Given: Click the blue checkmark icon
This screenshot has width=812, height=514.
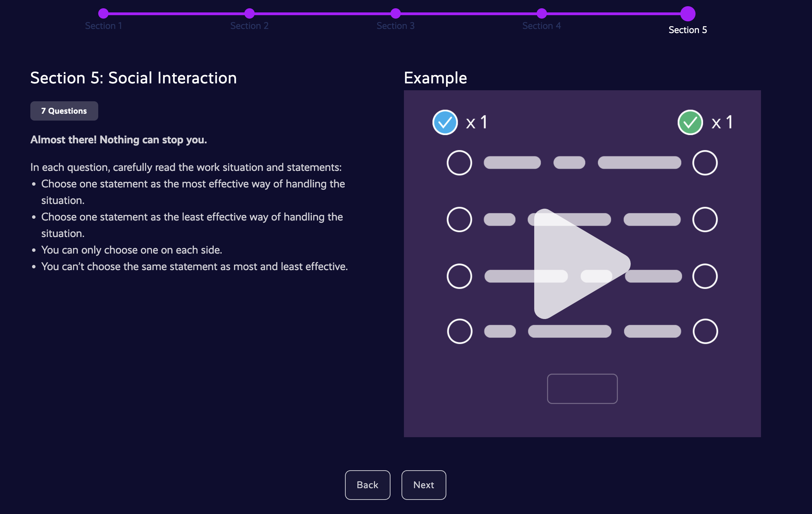Looking at the screenshot, I should pos(445,122).
